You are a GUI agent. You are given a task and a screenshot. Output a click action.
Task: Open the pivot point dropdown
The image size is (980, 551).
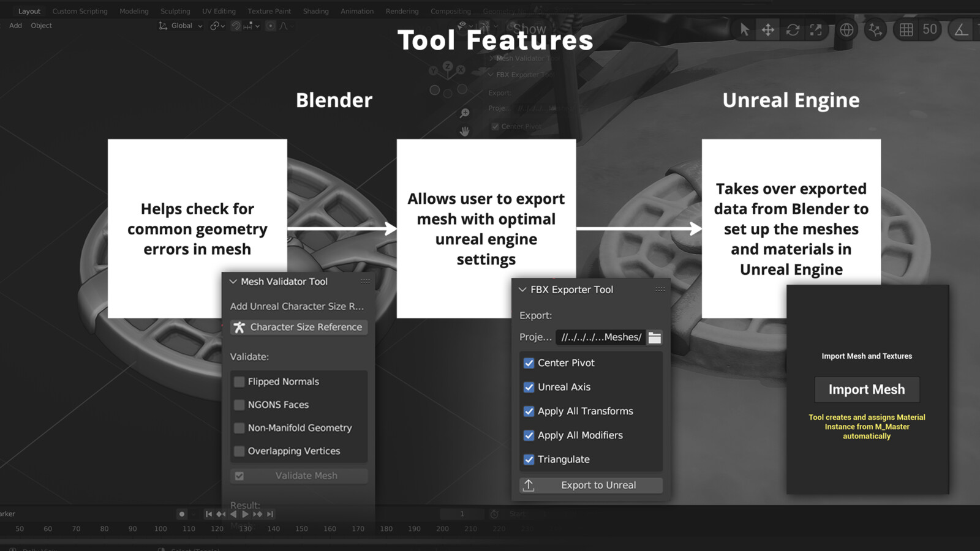(x=217, y=26)
